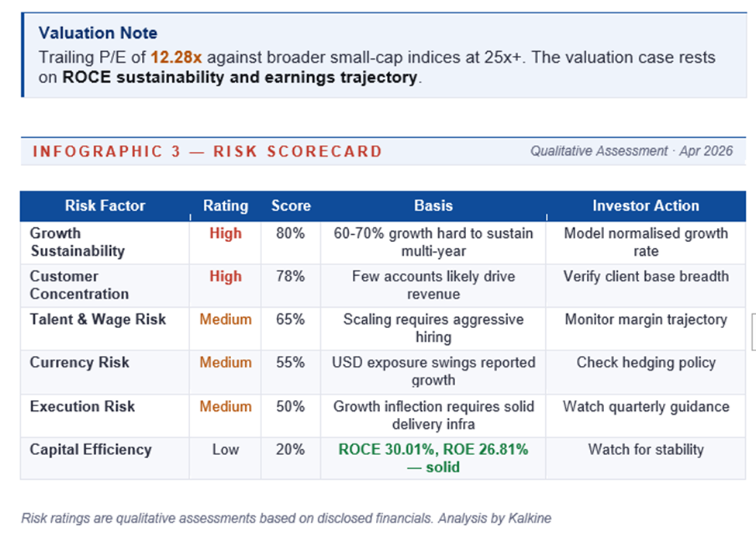Viewport: 756px width, 545px height.
Task: Select the Growth Sustainability row label
Action: tap(77, 242)
